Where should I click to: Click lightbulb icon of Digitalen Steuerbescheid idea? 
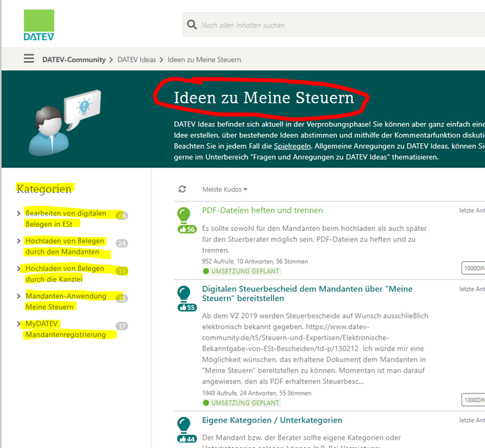(184, 294)
